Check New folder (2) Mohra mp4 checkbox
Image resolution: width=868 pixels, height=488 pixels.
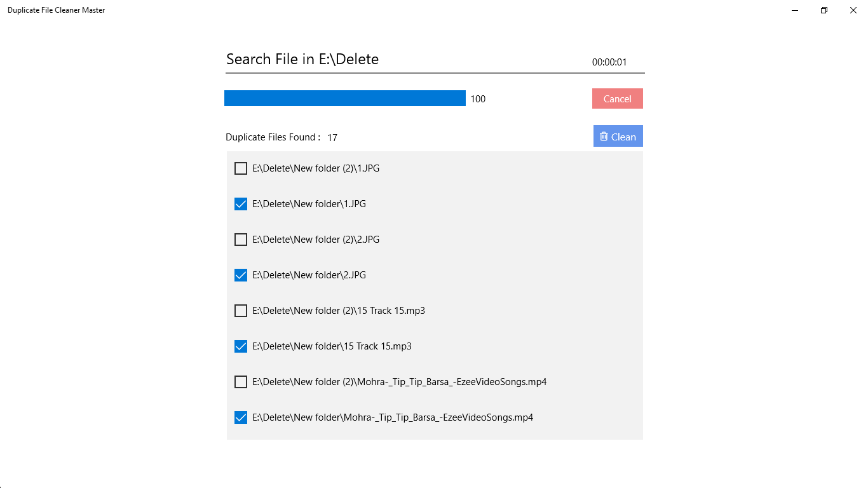241,382
